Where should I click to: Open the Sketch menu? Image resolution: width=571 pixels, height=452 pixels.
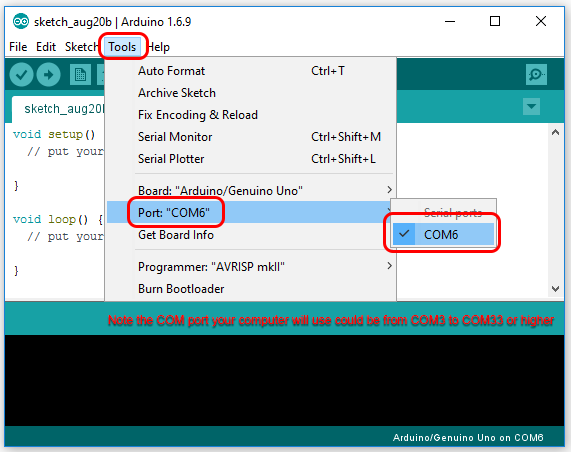pyautogui.click(x=82, y=47)
